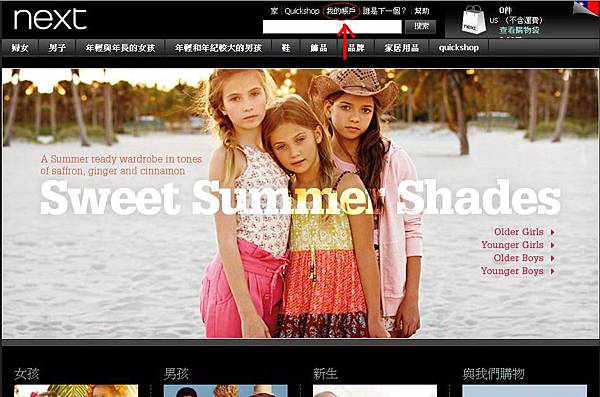Click the arrow beside Older Boys
This screenshot has height=397, width=600.
[552, 258]
